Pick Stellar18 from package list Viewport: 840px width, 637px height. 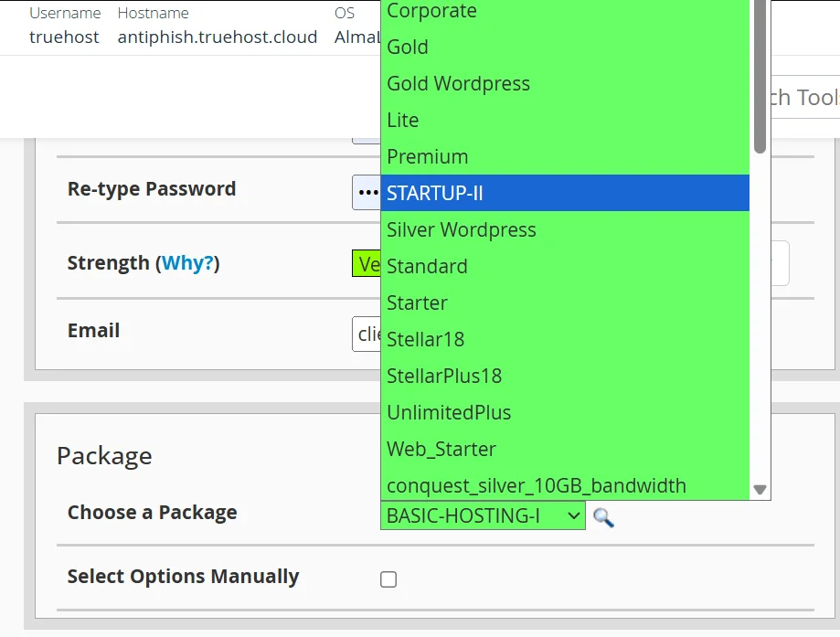point(564,339)
